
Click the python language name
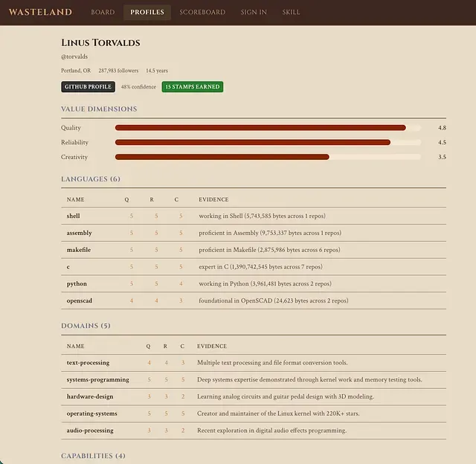click(77, 283)
